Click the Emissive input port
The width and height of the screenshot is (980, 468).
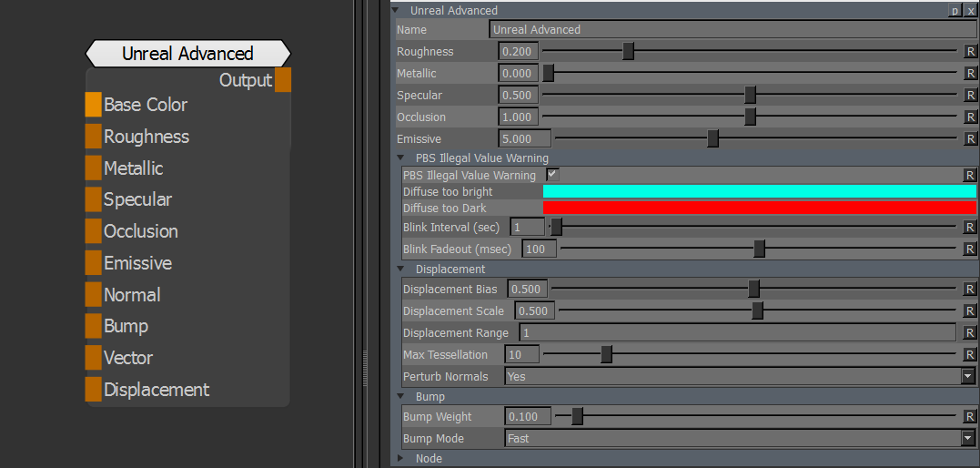click(x=93, y=263)
